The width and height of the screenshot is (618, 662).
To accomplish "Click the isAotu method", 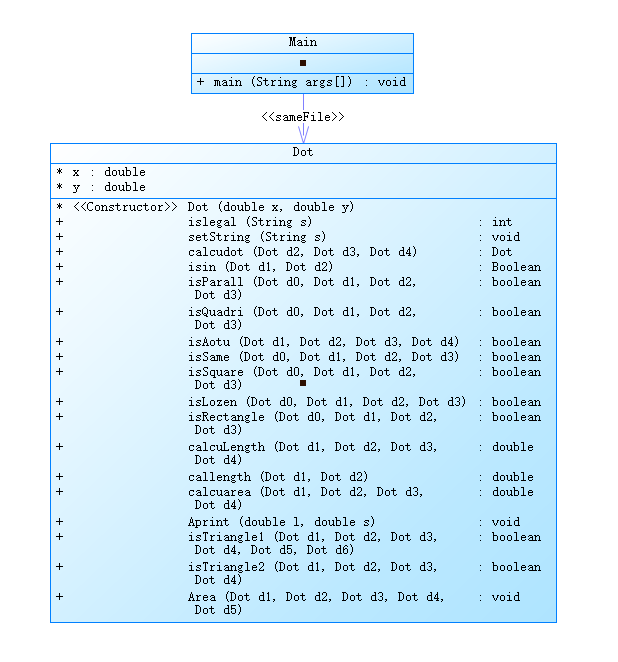I will 298,342.
